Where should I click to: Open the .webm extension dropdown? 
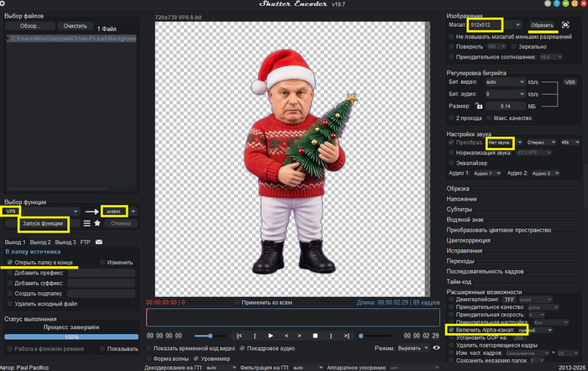[x=133, y=212]
